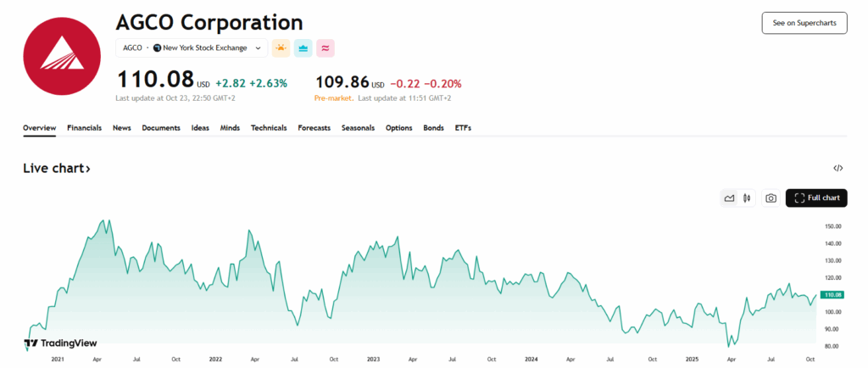
Task: Click the embed code icon
Action: click(x=838, y=168)
